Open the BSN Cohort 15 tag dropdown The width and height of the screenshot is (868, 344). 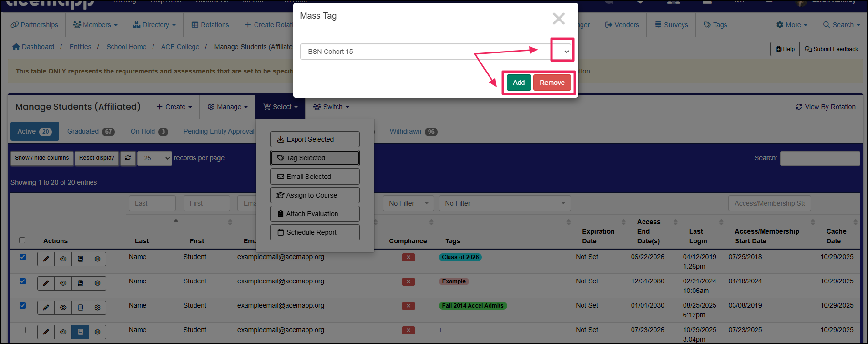[436, 52]
